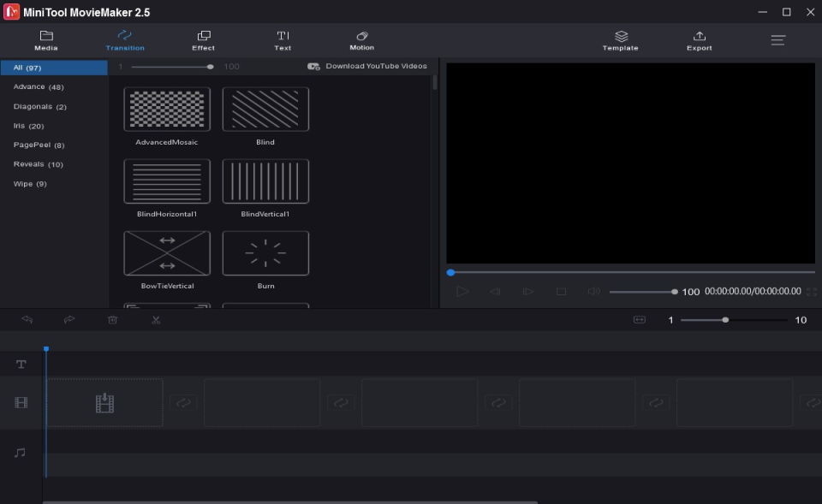Click the YouTube download camera icon
This screenshot has height=504, width=822.
(313, 67)
